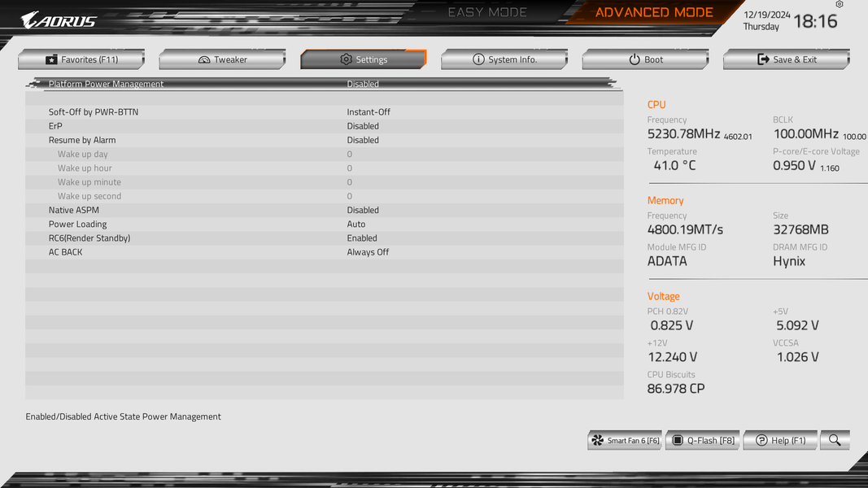
Task: Open Help question mark icon
Action: (761, 440)
